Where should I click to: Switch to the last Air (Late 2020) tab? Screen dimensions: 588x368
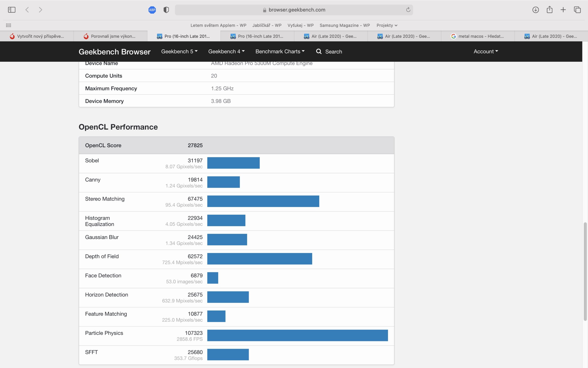551,36
